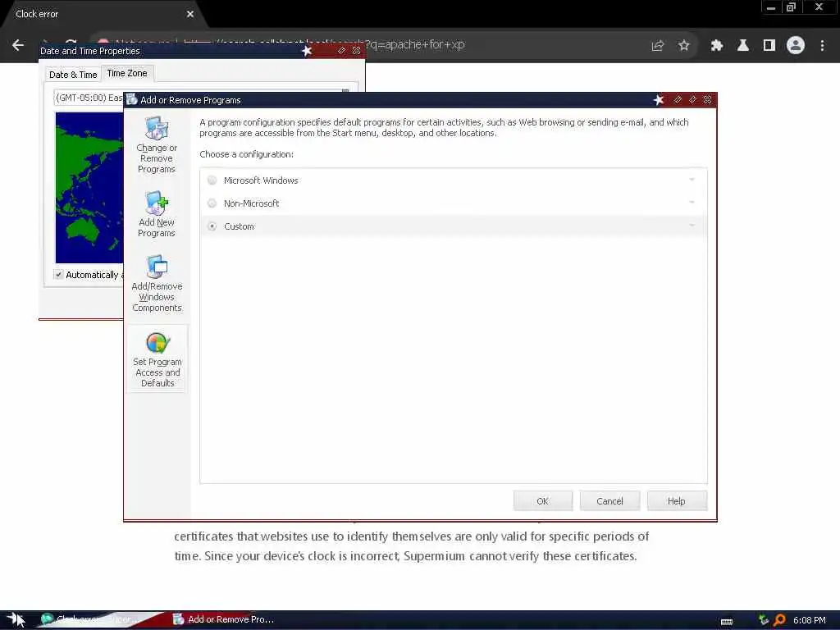
Task: Close the Clock error browser tab
Action: coord(190,15)
